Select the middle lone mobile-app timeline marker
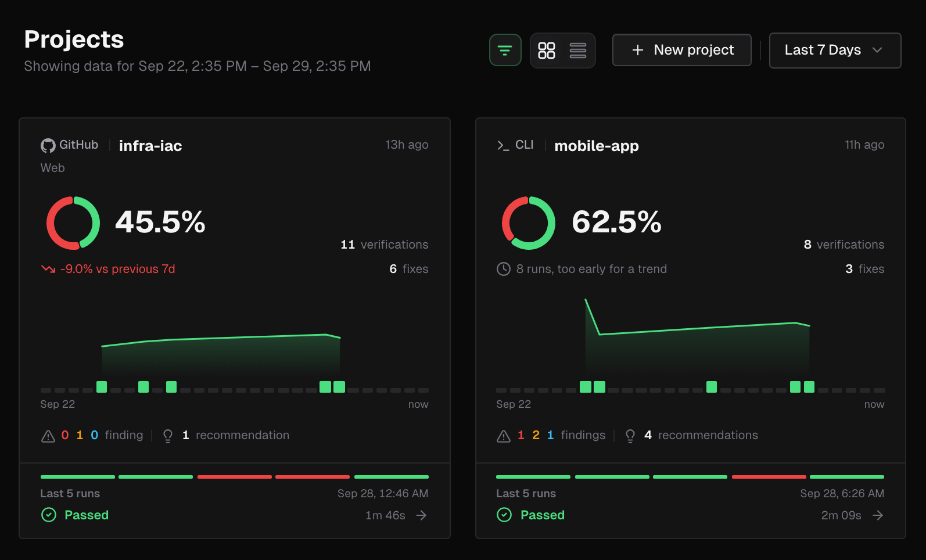This screenshot has height=560, width=926. click(712, 387)
